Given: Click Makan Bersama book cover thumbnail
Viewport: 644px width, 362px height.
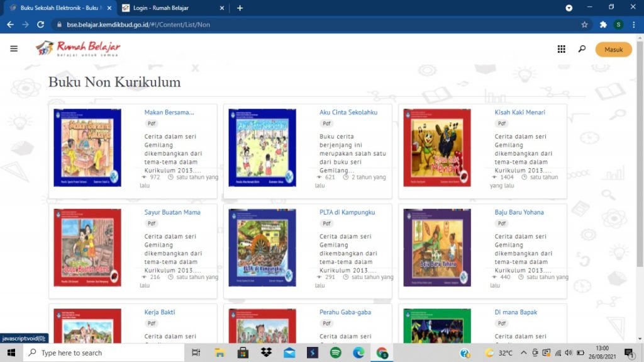Looking at the screenshot, I should [87, 148].
